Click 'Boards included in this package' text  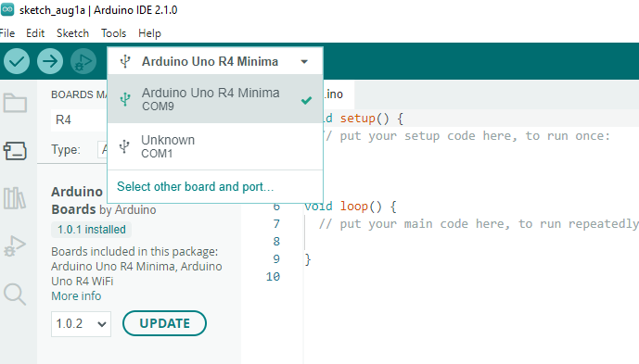point(134,252)
